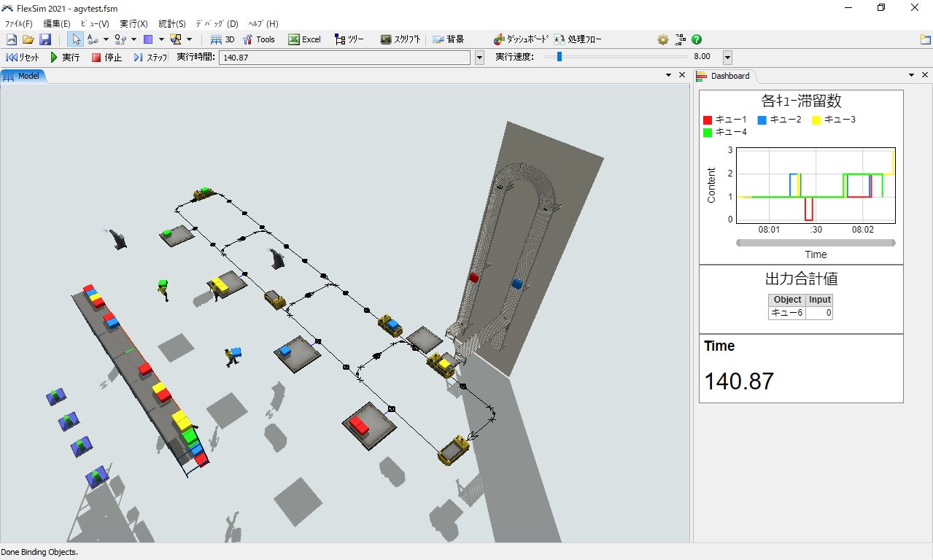Screen dimensions: 933x560
Task: Click the save model icon
Action: tap(45, 39)
